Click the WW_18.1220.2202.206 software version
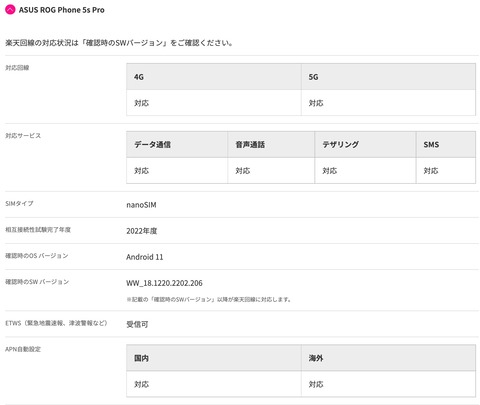Viewport: 480px width, 405px height. [x=164, y=283]
